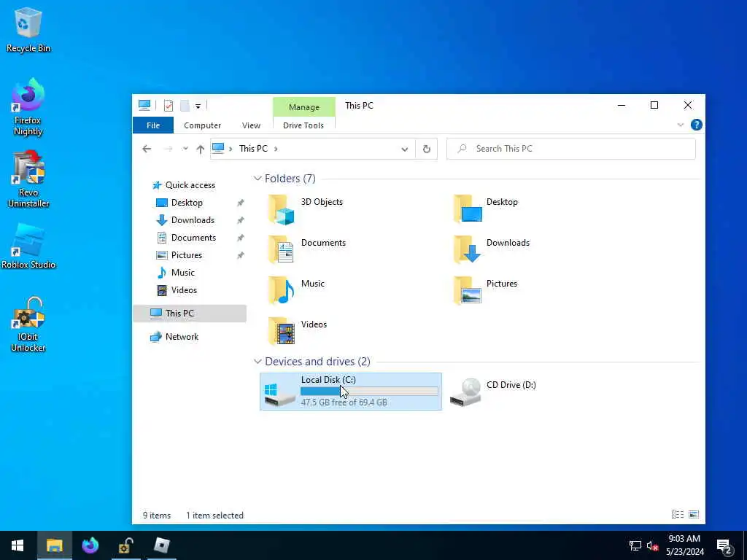The height and width of the screenshot is (560, 747).
Task: Select the Videos folder in content pane
Action: click(298, 332)
